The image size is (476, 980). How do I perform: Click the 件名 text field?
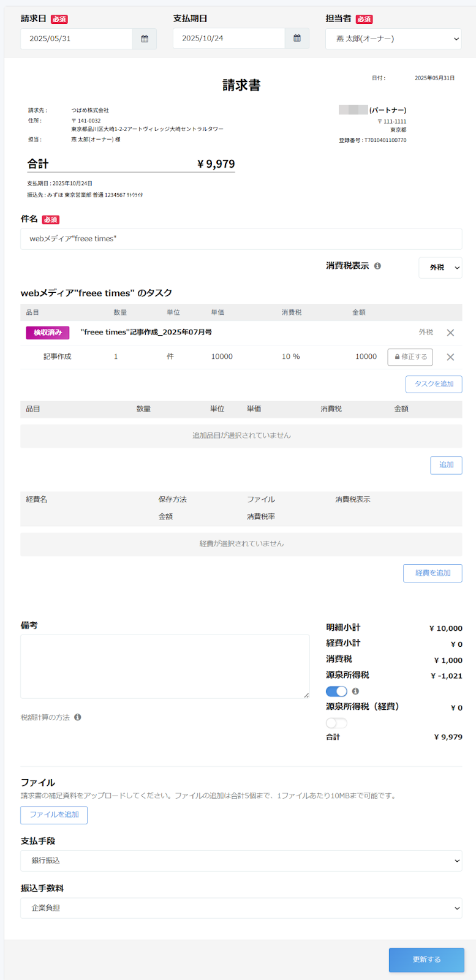(241, 239)
